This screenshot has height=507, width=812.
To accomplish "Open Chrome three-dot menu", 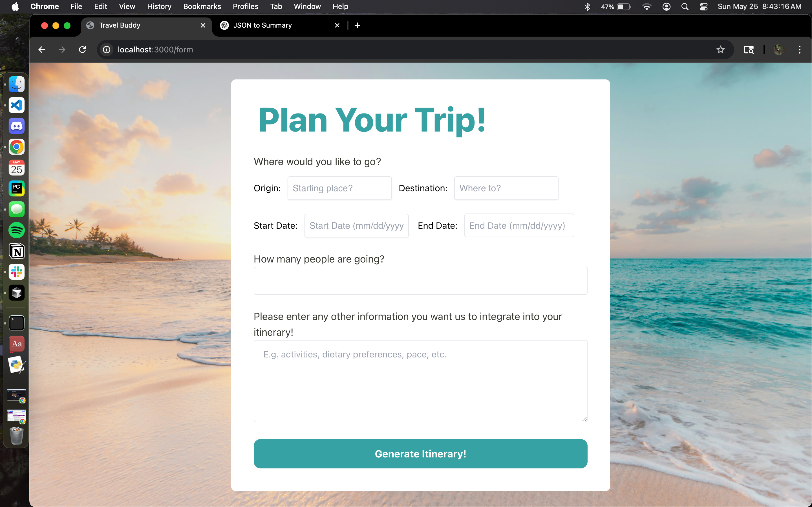I will [x=799, y=50].
